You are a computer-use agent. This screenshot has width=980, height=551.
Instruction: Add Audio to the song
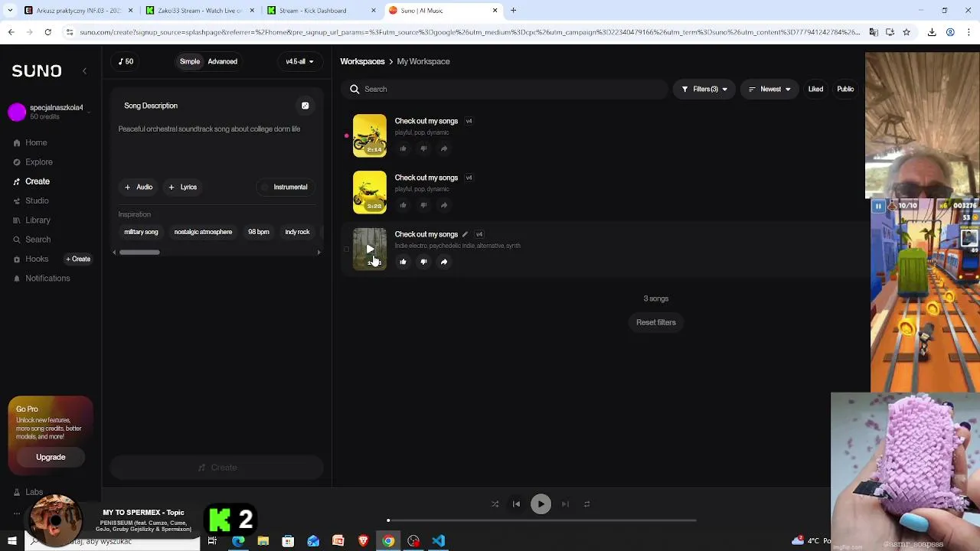coord(139,187)
